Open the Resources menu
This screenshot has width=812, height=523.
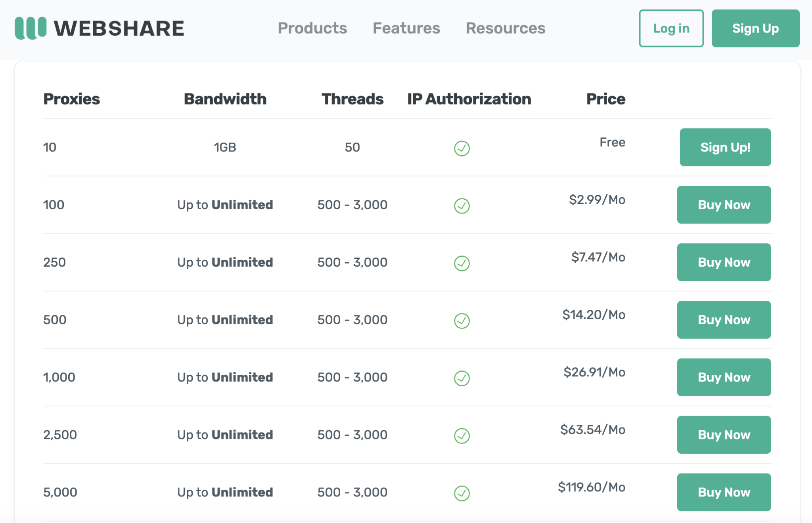(x=505, y=28)
